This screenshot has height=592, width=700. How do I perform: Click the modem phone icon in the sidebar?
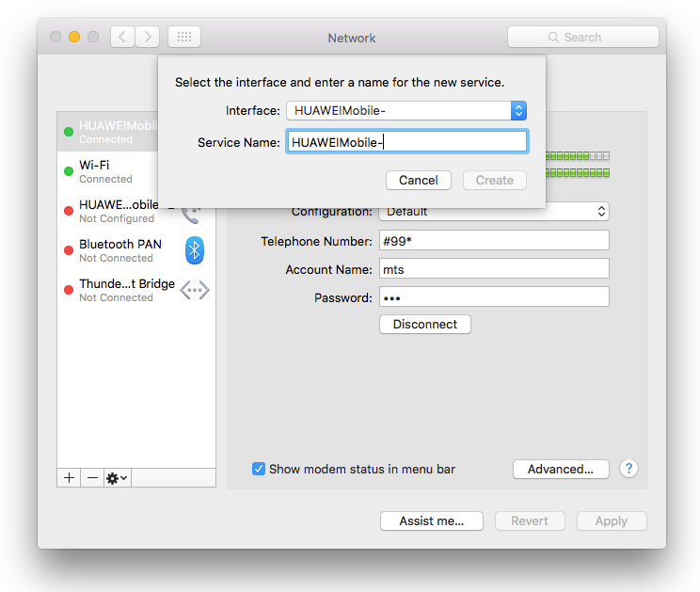[191, 216]
